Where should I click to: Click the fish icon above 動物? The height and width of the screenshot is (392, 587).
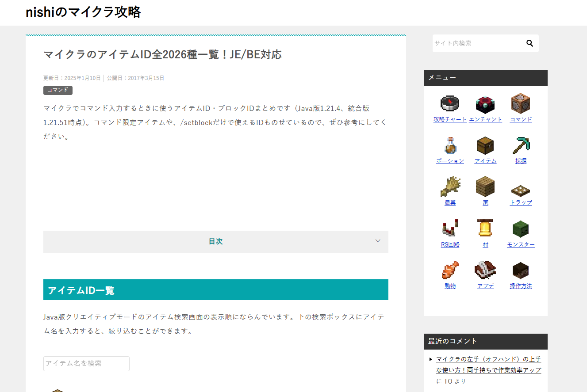(450, 270)
